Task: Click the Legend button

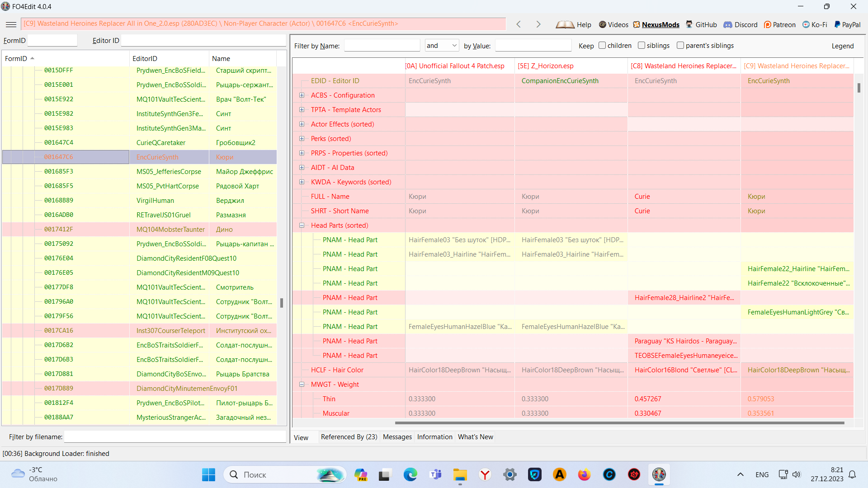Action: pos(842,46)
